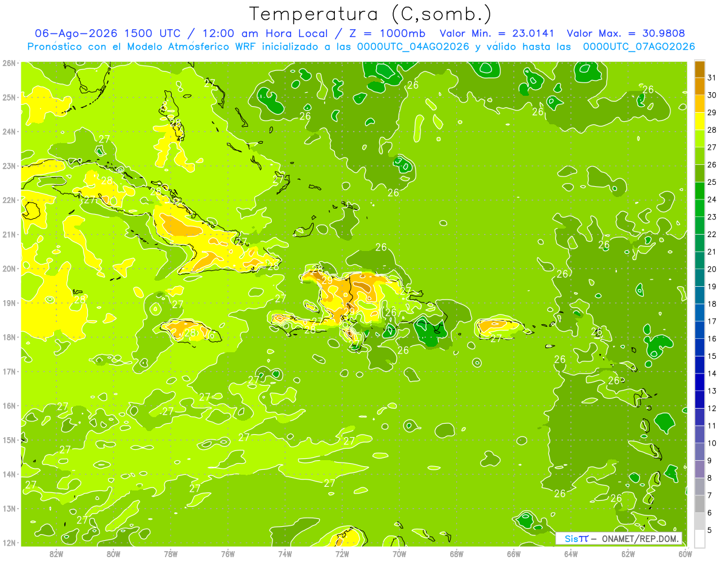Pick the lime swatch between 27 and 28
728x562 pixels.
click(x=699, y=138)
